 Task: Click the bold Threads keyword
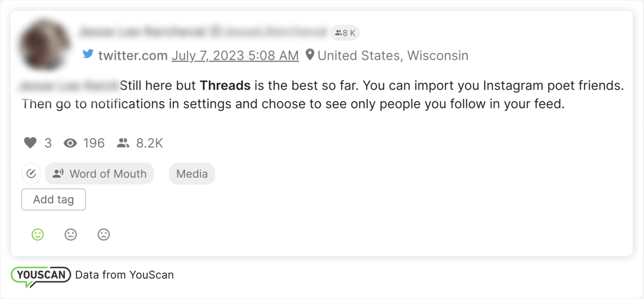(x=225, y=86)
